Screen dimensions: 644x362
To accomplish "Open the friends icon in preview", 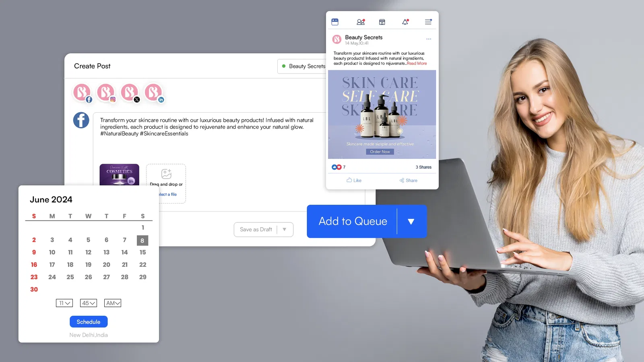I will tap(361, 22).
